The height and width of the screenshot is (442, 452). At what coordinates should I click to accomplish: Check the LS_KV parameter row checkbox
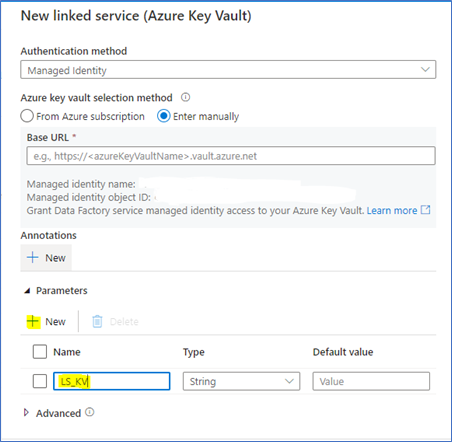[40, 381]
